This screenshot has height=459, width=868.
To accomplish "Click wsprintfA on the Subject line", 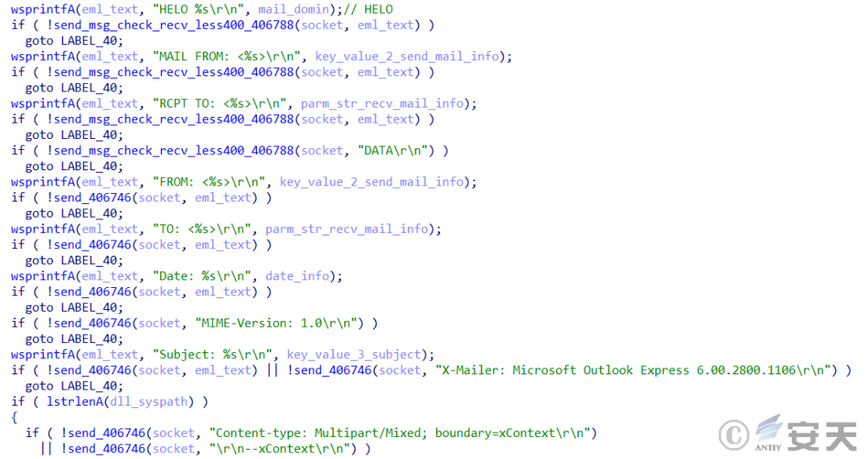I will coord(42,355).
